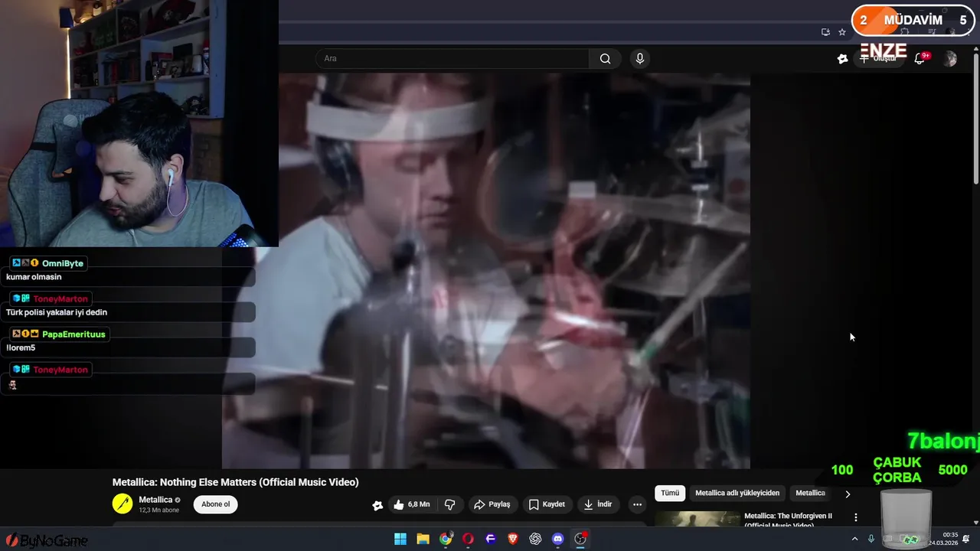Click the system tray microphone icon
This screenshot has height=551, width=980.
(871, 539)
